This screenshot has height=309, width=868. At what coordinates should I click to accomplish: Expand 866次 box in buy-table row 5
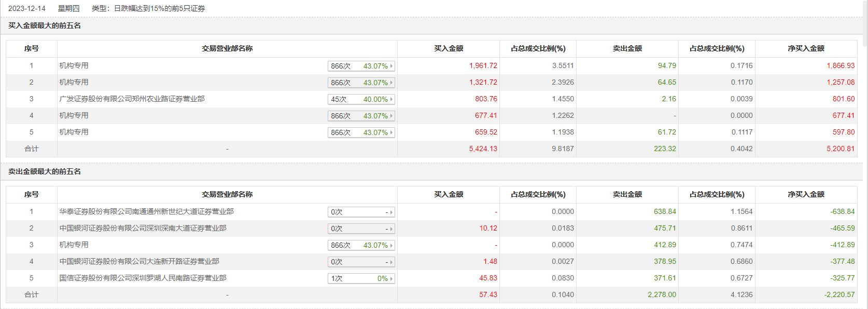[361, 132]
